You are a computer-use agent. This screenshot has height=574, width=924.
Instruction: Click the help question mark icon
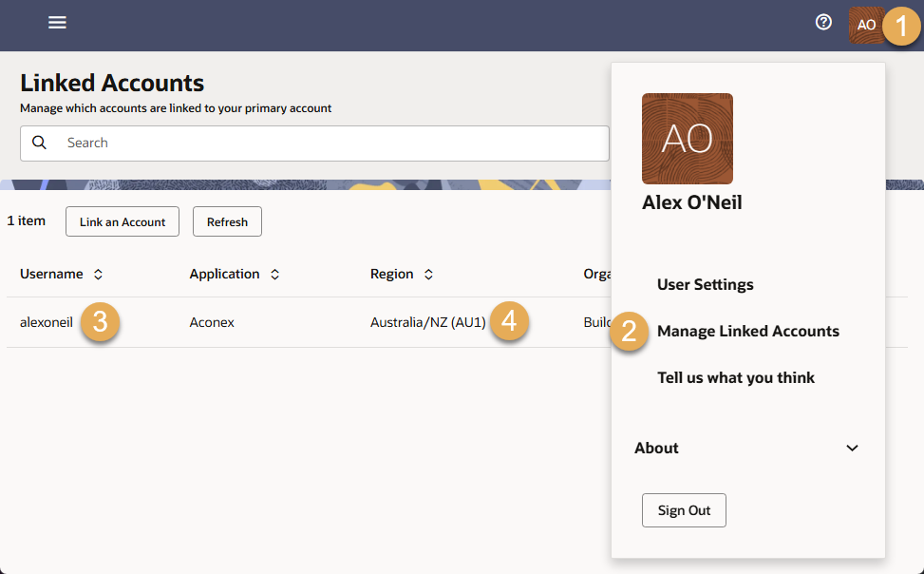[x=823, y=23]
